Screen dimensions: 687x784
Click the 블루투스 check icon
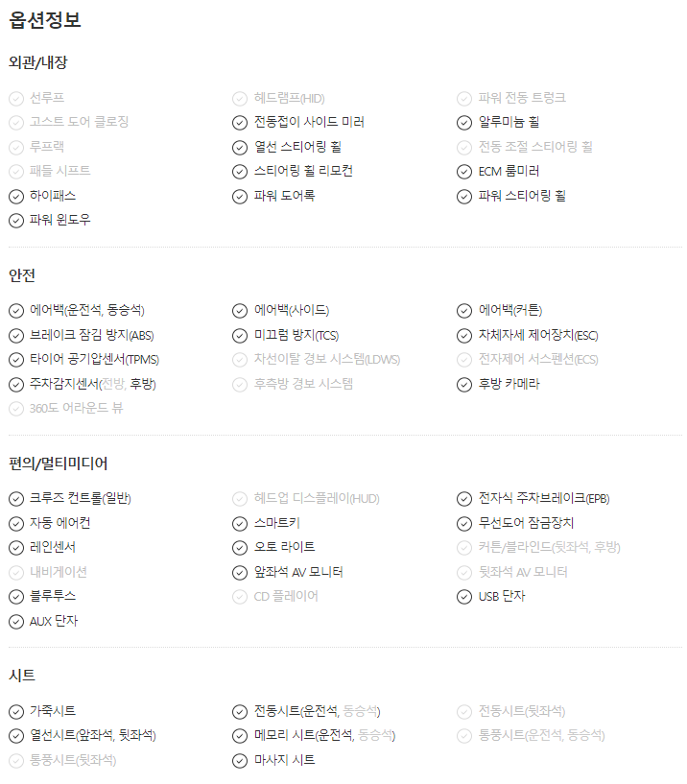(16, 597)
